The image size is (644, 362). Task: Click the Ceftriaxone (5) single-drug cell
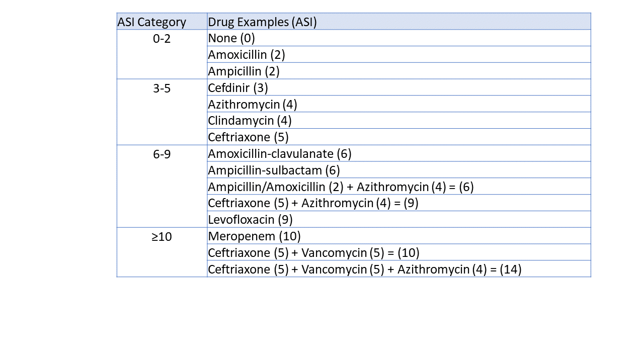tap(399, 137)
